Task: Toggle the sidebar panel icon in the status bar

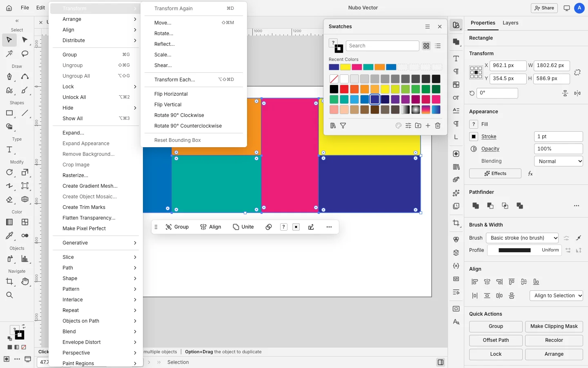Action: tap(441, 362)
